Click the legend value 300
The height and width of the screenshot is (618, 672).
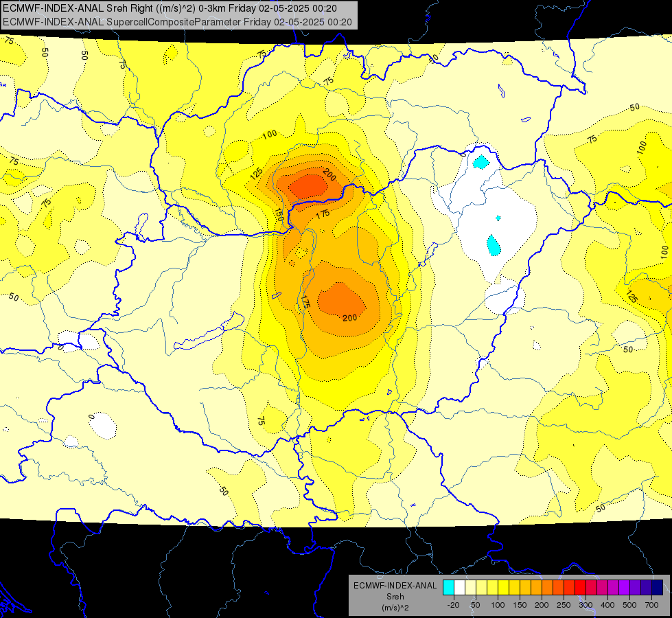point(586,605)
